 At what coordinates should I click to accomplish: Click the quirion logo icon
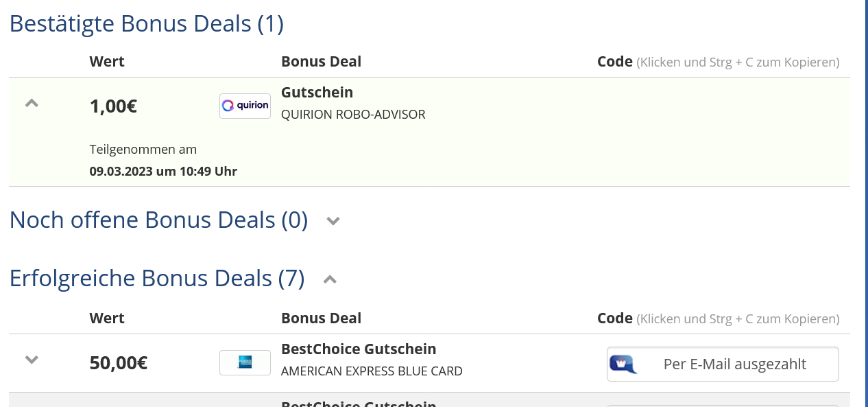point(245,106)
